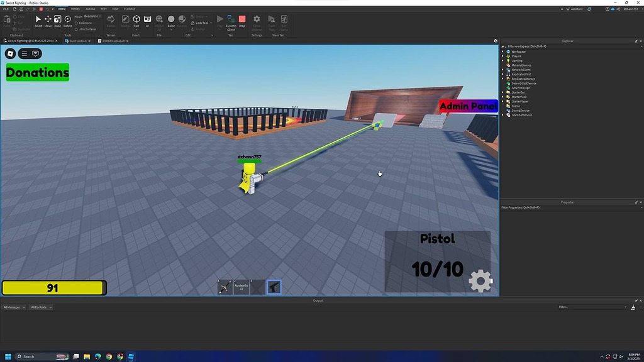Open Google Chrome from taskbar

[x=109, y=356]
